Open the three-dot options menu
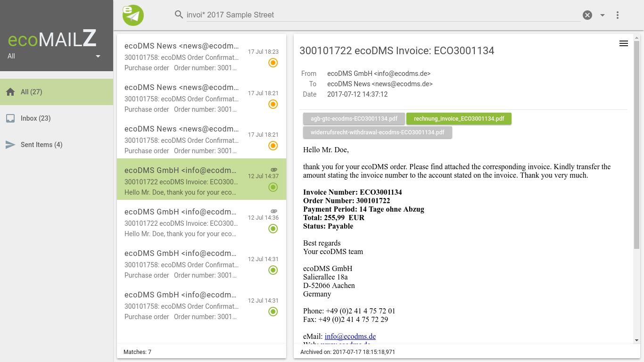Screen dimensions: 644x362 click(x=618, y=15)
